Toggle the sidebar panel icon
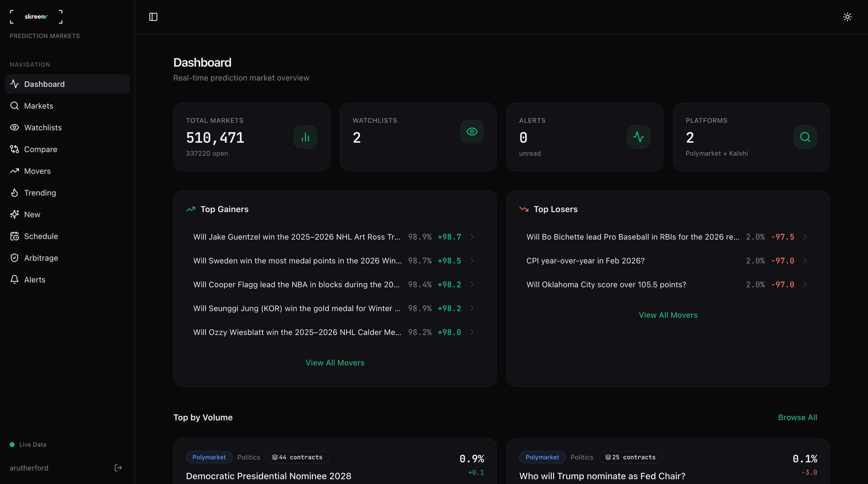This screenshot has width=868, height=484. pyautogui.click(x=153, y=17)
